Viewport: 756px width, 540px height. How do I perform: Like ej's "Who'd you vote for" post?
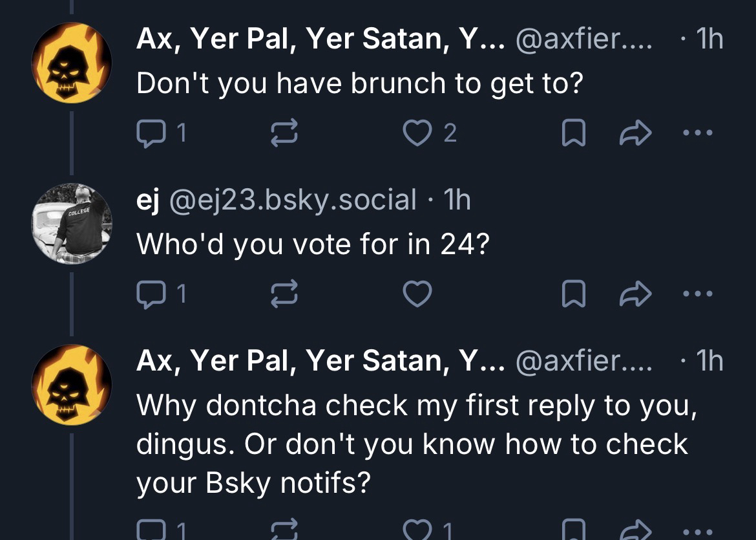coord(417,295)
